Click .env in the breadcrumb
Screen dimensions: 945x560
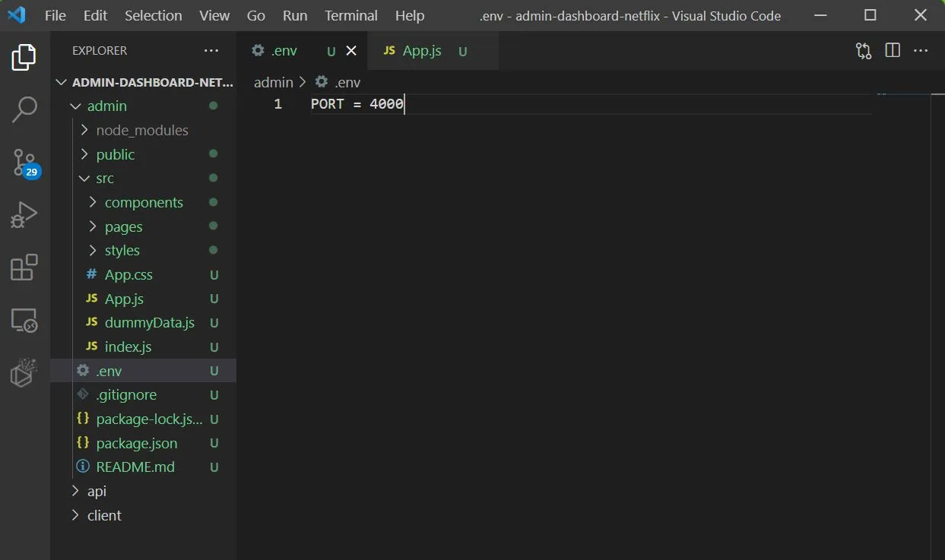[x=347, y=82]
